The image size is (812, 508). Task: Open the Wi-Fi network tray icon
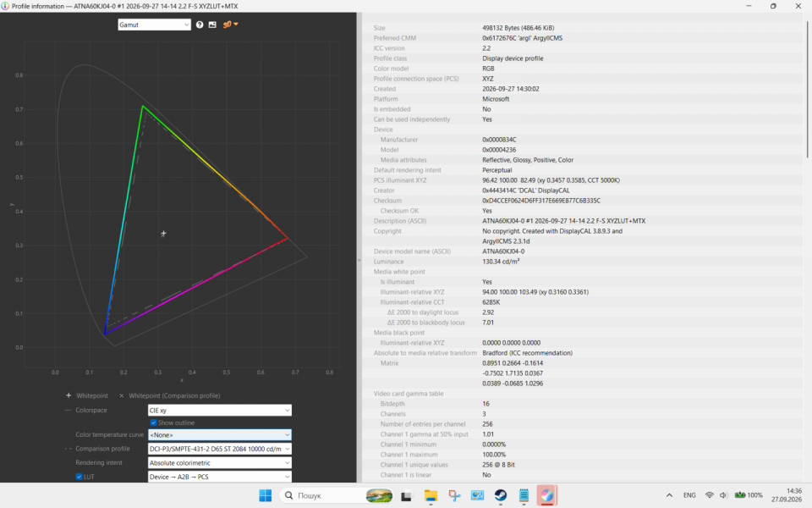click(x=710, y=495)
